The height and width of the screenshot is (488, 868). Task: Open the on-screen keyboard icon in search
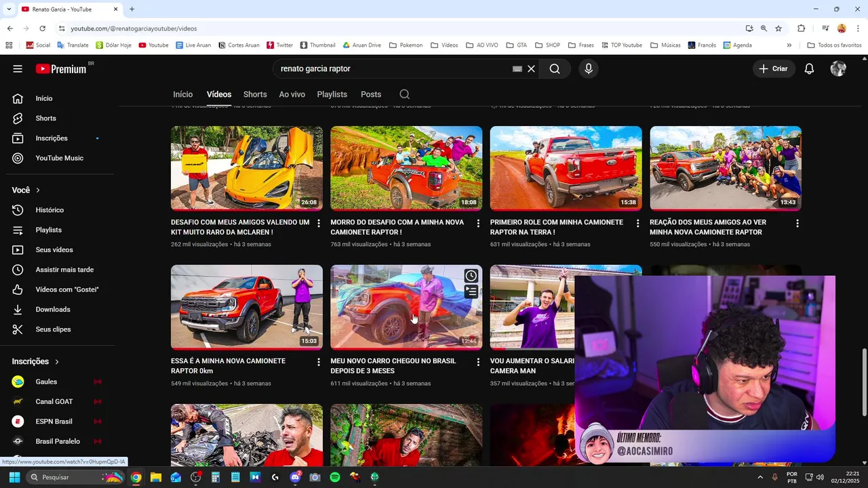[x=517, y=68]
